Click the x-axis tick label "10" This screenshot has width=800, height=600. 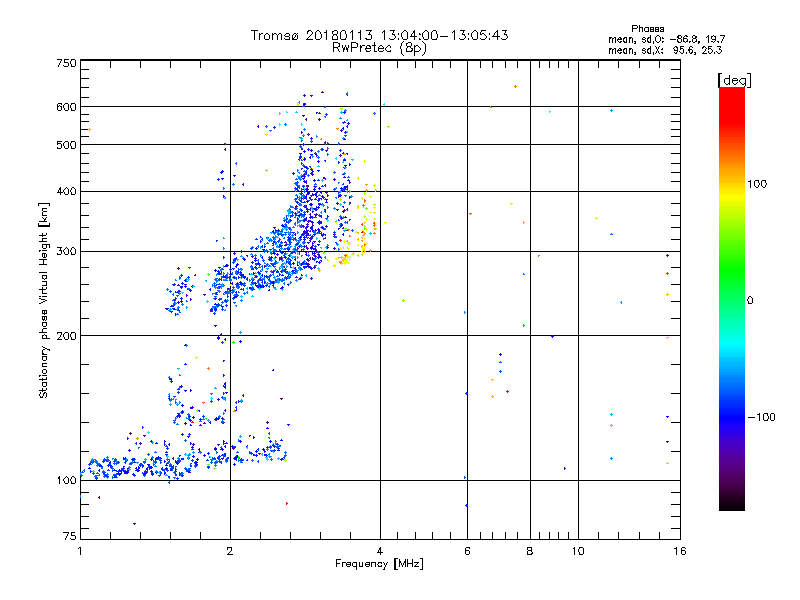[x=578, y=551]
